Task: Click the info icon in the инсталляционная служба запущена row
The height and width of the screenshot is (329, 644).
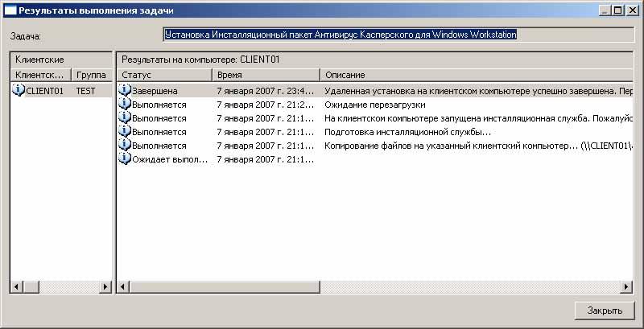Action: (125, 117)
